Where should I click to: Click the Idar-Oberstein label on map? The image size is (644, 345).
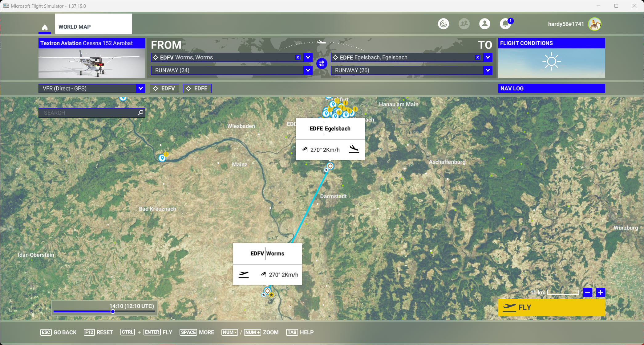(36, 255)
